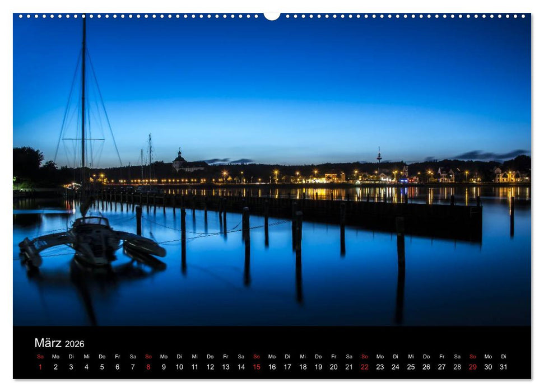Image resolution: width=544 pixels, height=392 pixels.
Task: Click the communications tower on the skyline
Action: [378, 155]
